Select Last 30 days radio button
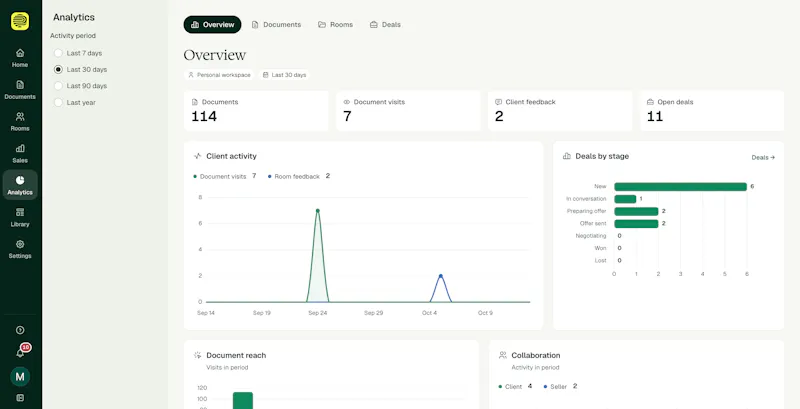The width and height of the screenshot is (800, 409). (x=58, y=69)
